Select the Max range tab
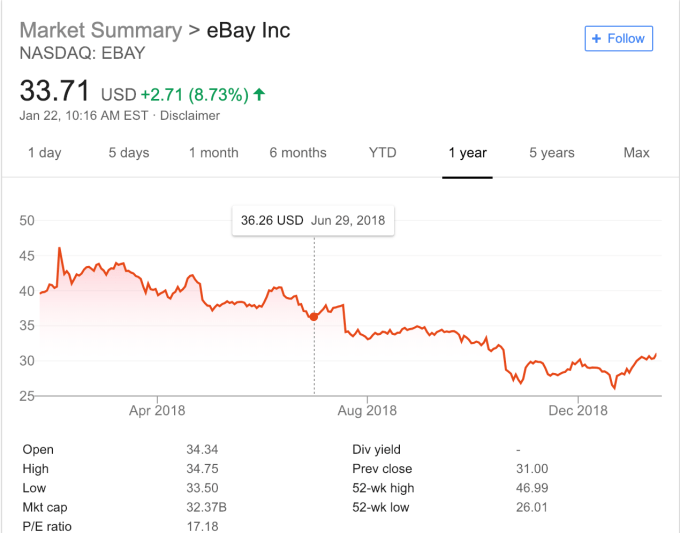This screenshot has width=680, height=533. tap(636, 153)
